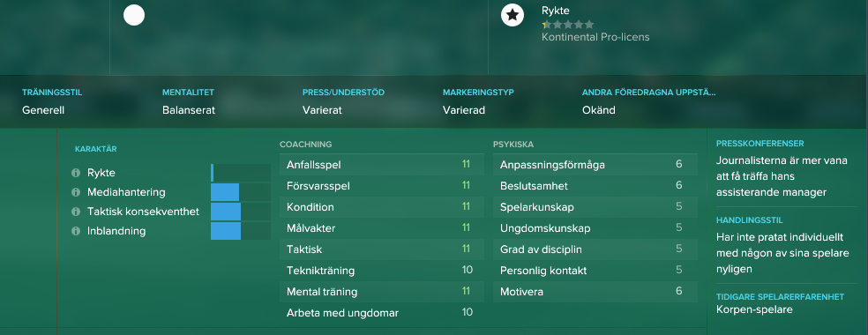Click the info icon beside Inblandning
The image size is (868, 335).
coord(76,231)
